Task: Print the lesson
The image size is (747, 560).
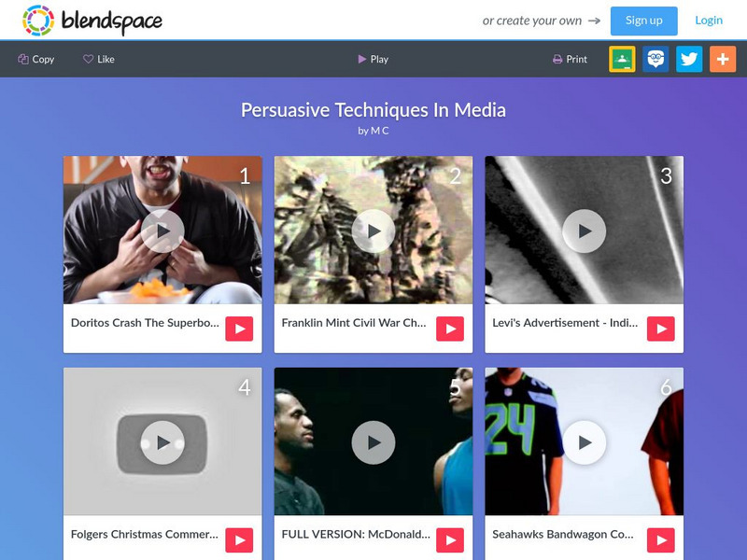Action: coord(570,59)
